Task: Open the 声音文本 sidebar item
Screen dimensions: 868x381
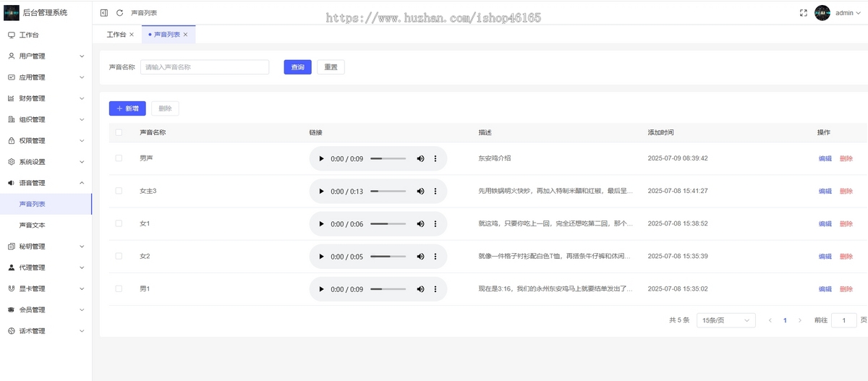Action: click(46, 226)
